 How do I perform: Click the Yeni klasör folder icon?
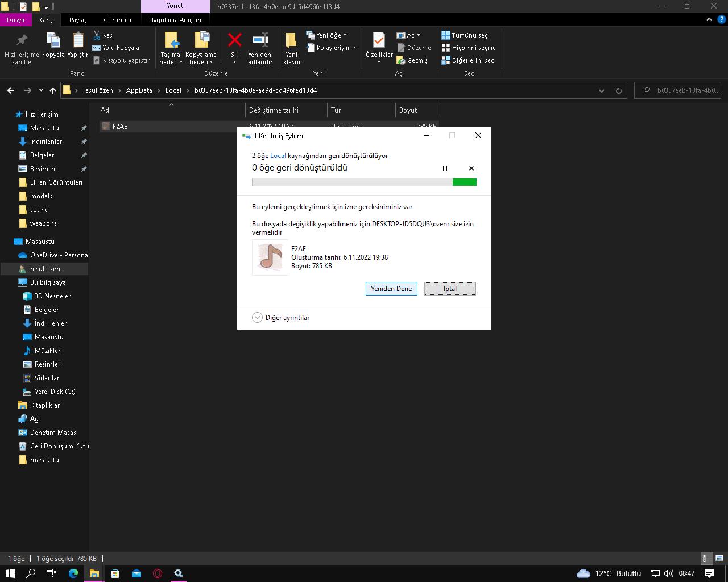[291, 40]
